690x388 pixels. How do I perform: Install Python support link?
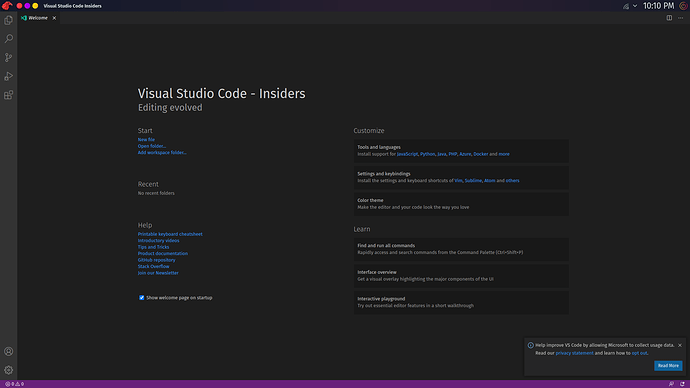(427, 154)
